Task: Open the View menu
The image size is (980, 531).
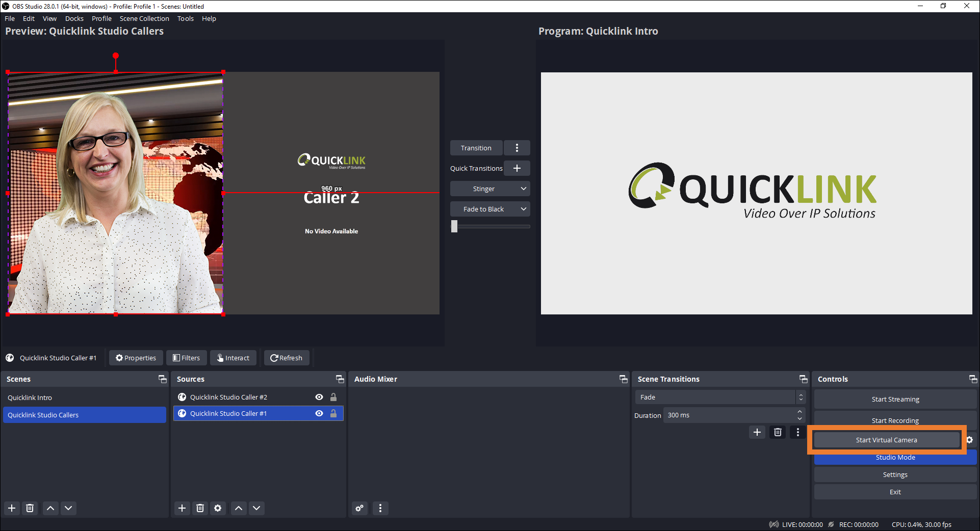Action: pyautogui.click(x=49, y=18)
